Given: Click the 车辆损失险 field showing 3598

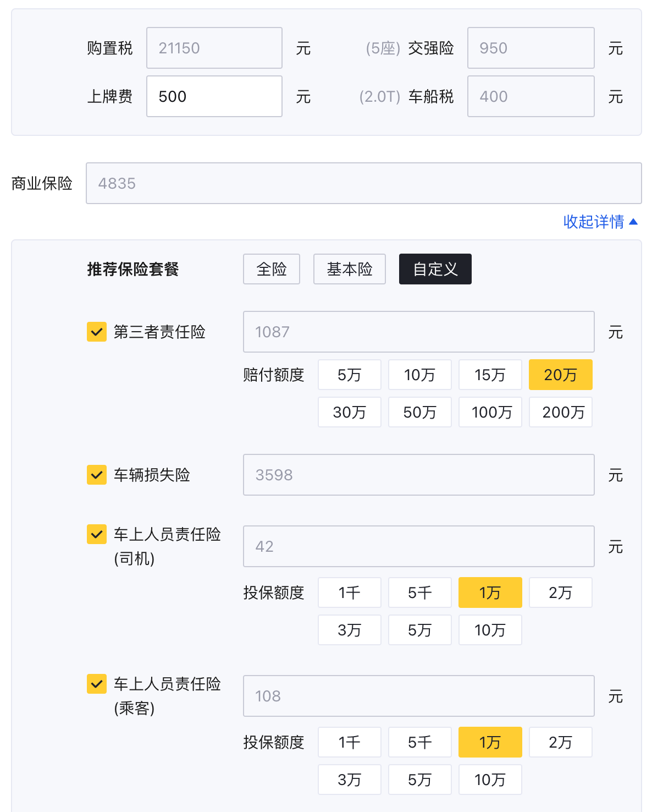Looking at the screenshot, I should [x=418, y=475].
